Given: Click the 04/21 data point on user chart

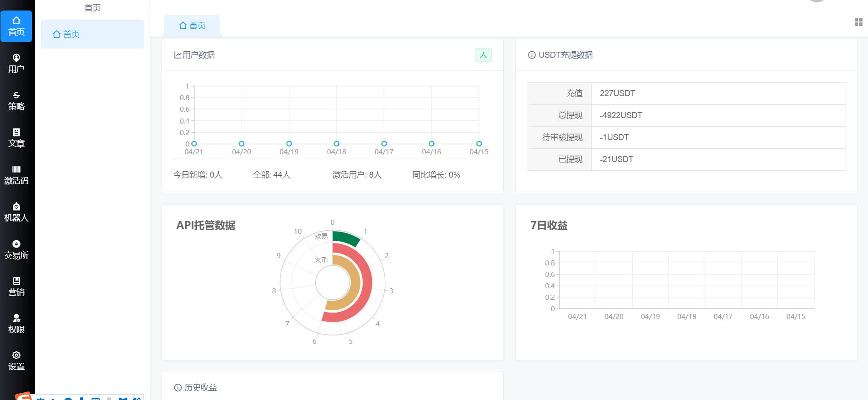Looking at the screenshot, I should pos(194,144).
